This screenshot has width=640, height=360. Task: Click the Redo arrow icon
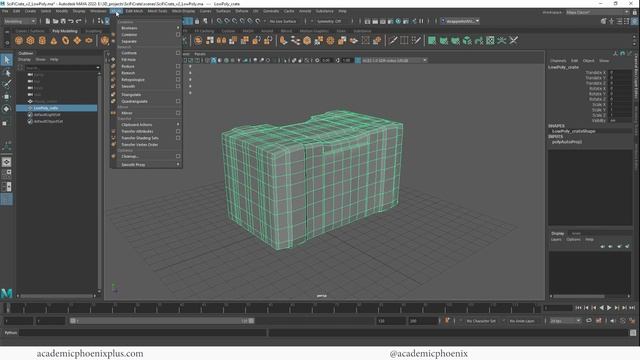[79, 21]
